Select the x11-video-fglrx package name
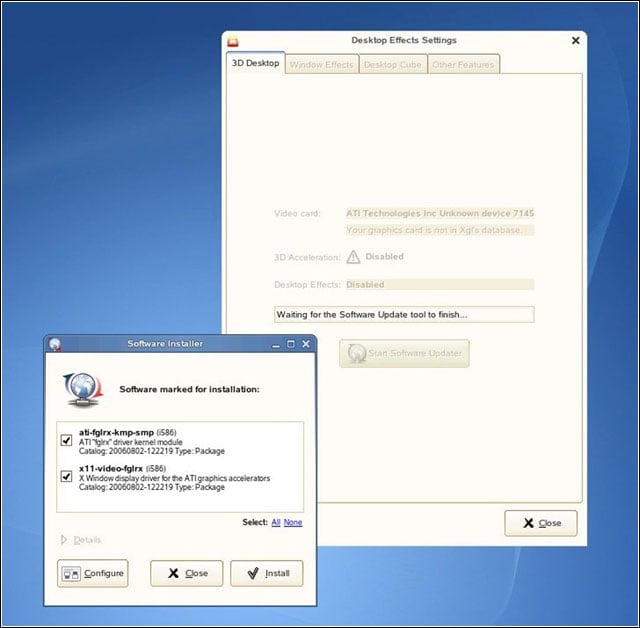The image size is (640, 628). 111,468
